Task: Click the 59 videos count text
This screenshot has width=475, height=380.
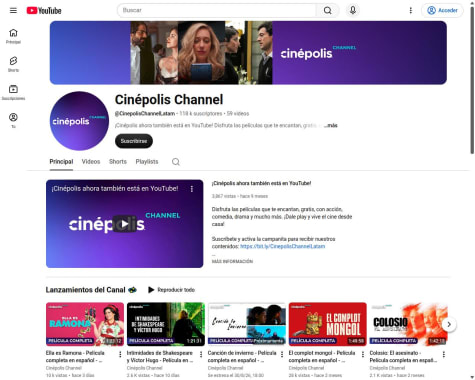Action: click(238, 114)
